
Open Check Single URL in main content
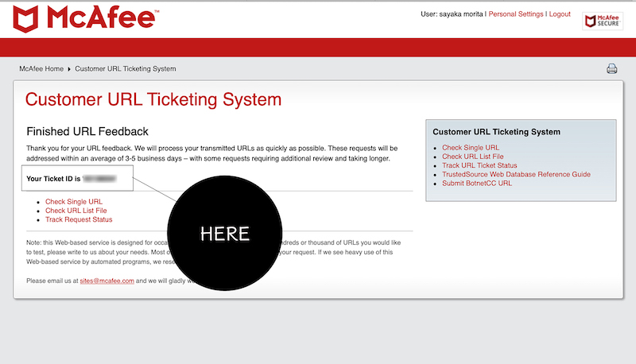(74, 201)
